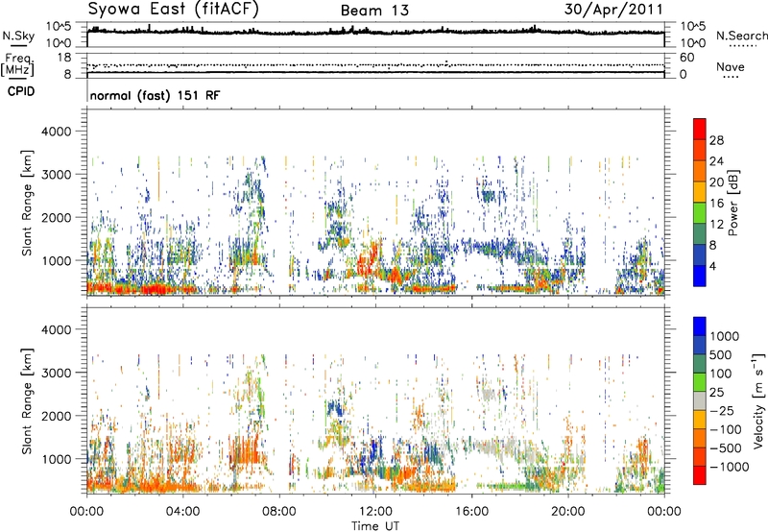
Task: Click the '20:00' time axis label
Action: point(568,512)
